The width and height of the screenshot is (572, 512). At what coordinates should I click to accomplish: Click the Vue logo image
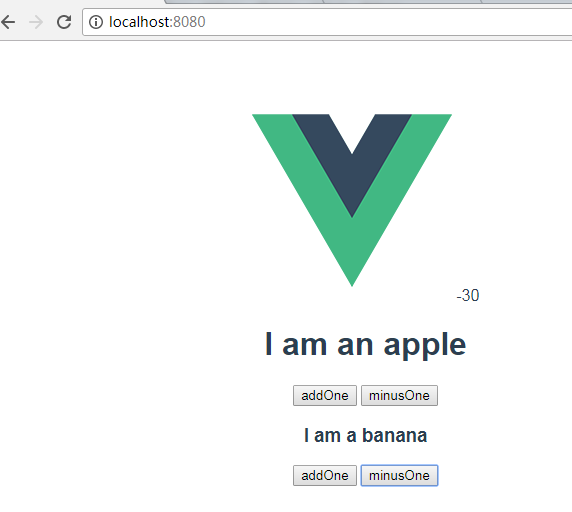(352, 200)
